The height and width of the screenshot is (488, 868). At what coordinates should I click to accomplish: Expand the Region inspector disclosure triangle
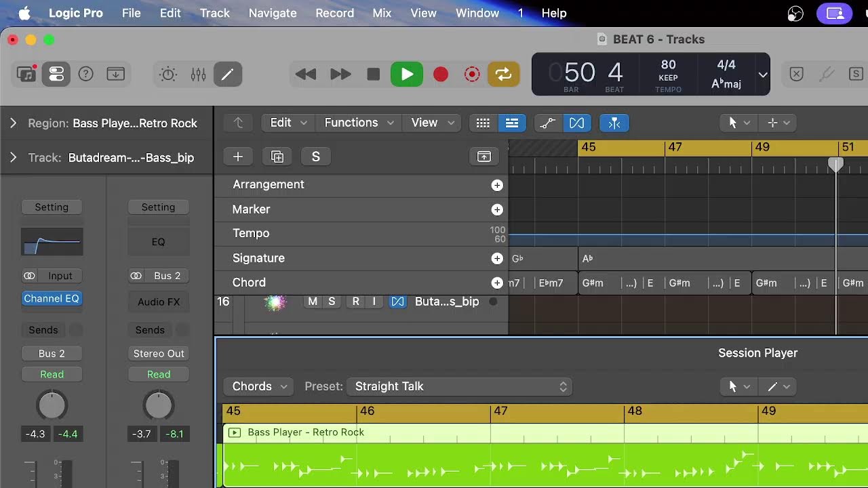pyautogui.click(x=13, y=123)
